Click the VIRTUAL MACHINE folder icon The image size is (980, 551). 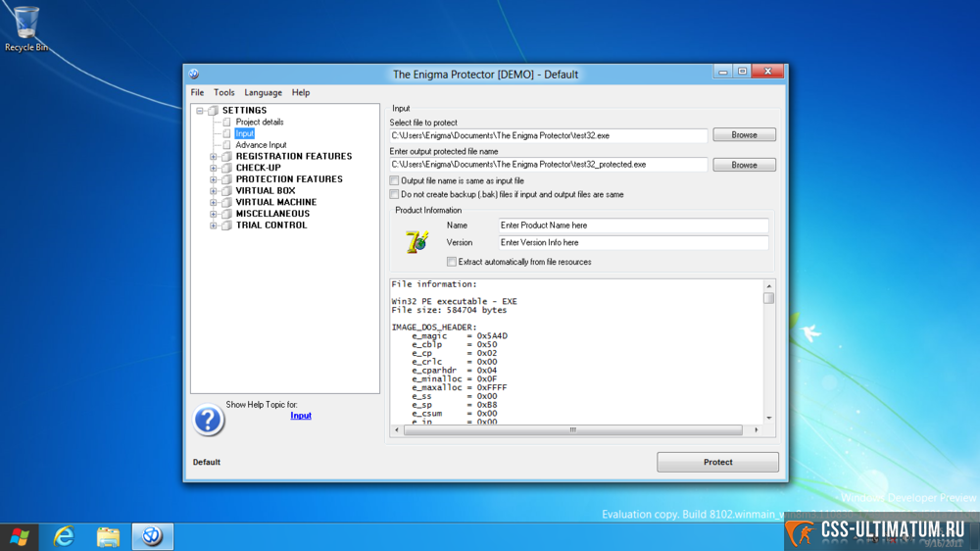(227, 202)
